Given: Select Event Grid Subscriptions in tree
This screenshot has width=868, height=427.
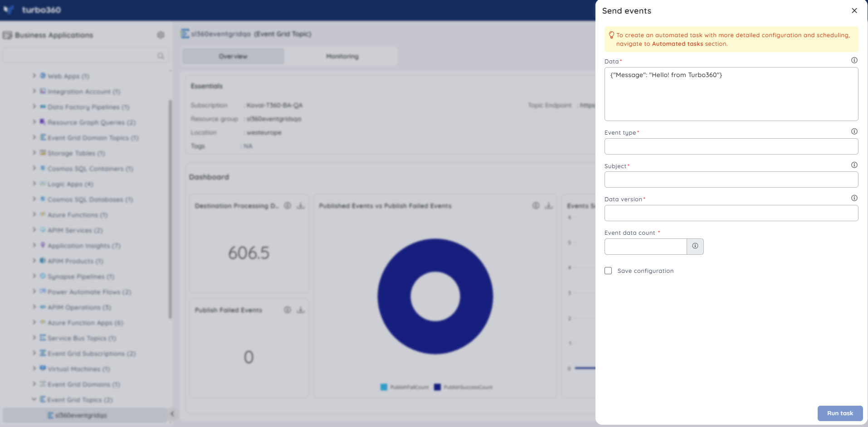Looking at the screenshot, I should (92, 354).
